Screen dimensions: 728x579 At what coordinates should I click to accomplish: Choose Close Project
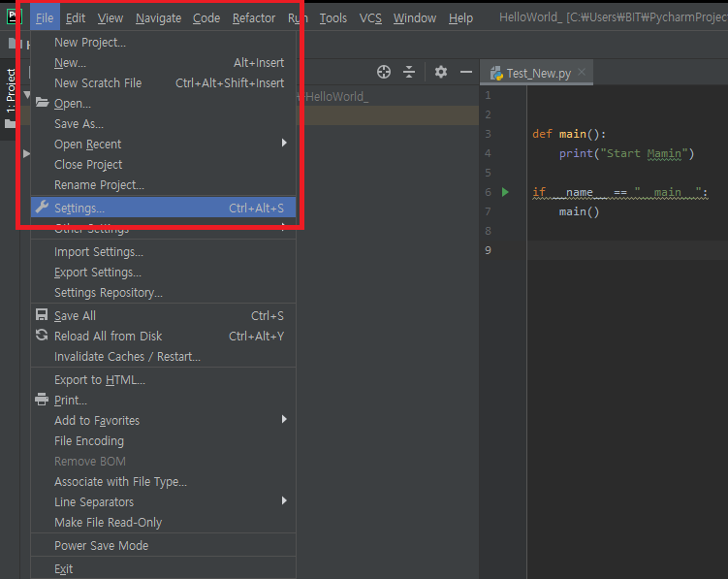coord(163,165)
